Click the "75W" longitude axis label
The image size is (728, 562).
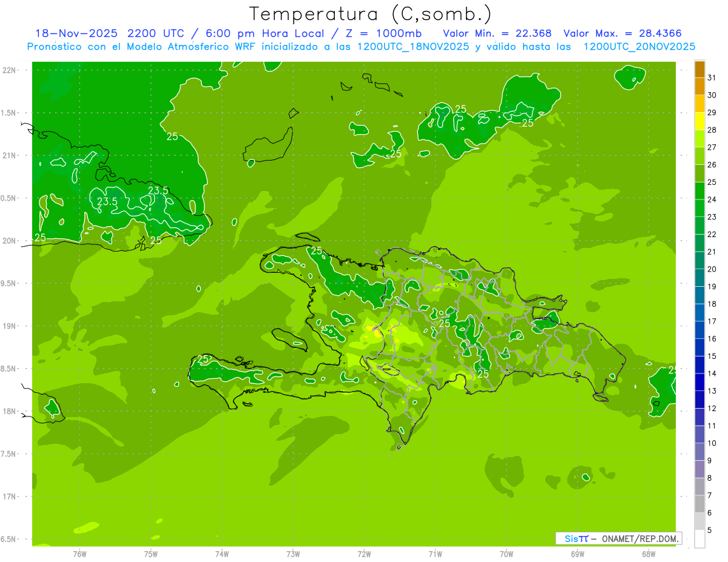[151, 554]
